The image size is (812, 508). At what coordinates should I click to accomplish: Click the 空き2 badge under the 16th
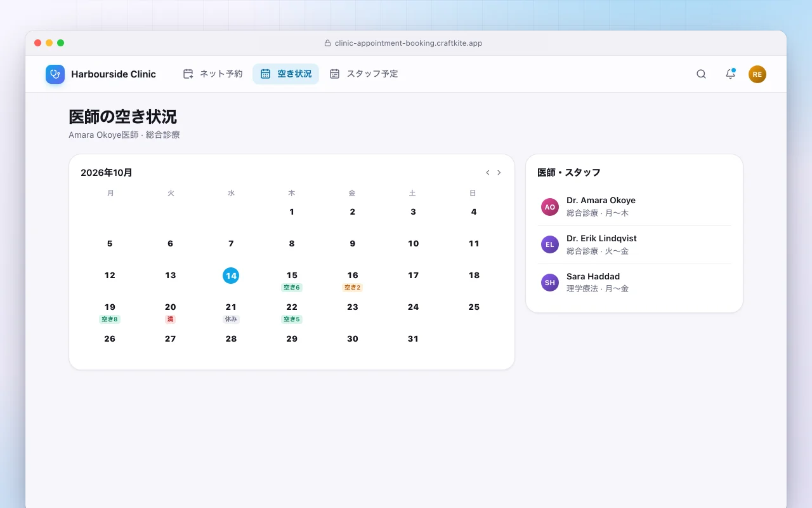353,288
